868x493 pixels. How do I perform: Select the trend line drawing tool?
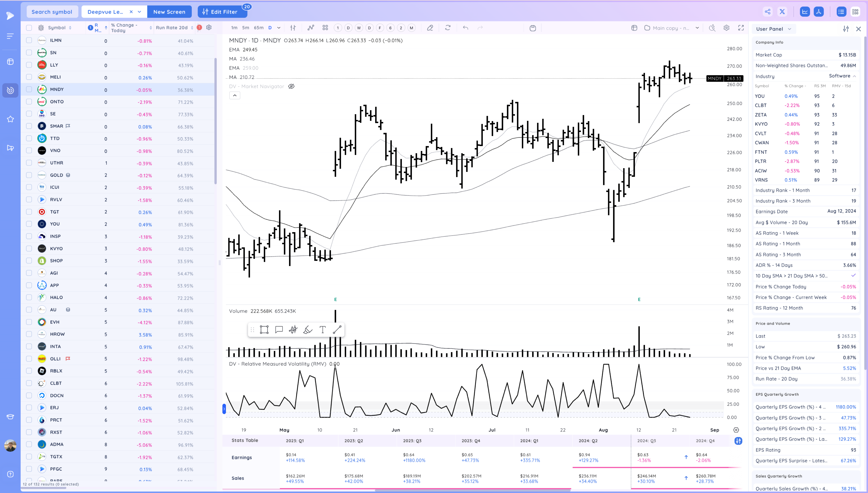tap(337, 330)
